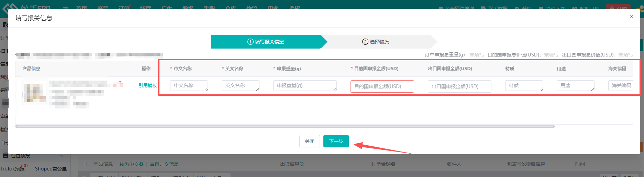
Task: Select step 2 选择物流 tab
Action: 376,42
